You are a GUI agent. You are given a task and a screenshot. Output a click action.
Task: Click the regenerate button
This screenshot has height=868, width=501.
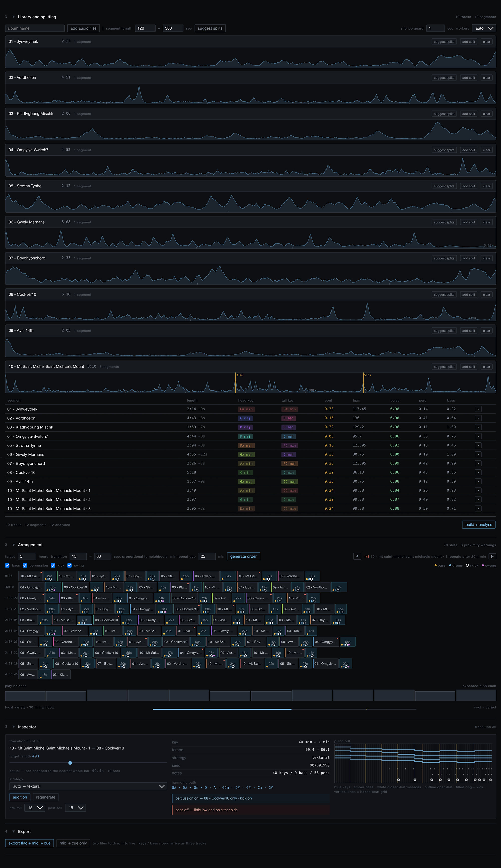45,797
